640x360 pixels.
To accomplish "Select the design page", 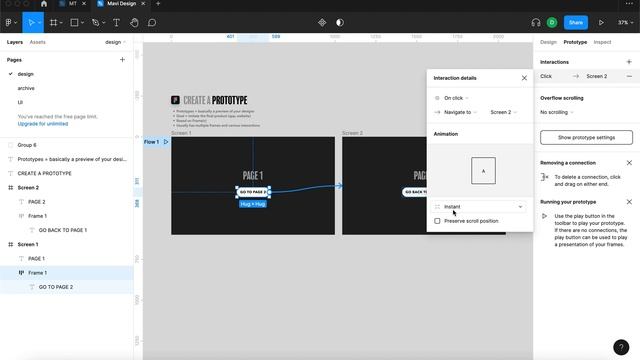I will (x=25, y=74).
